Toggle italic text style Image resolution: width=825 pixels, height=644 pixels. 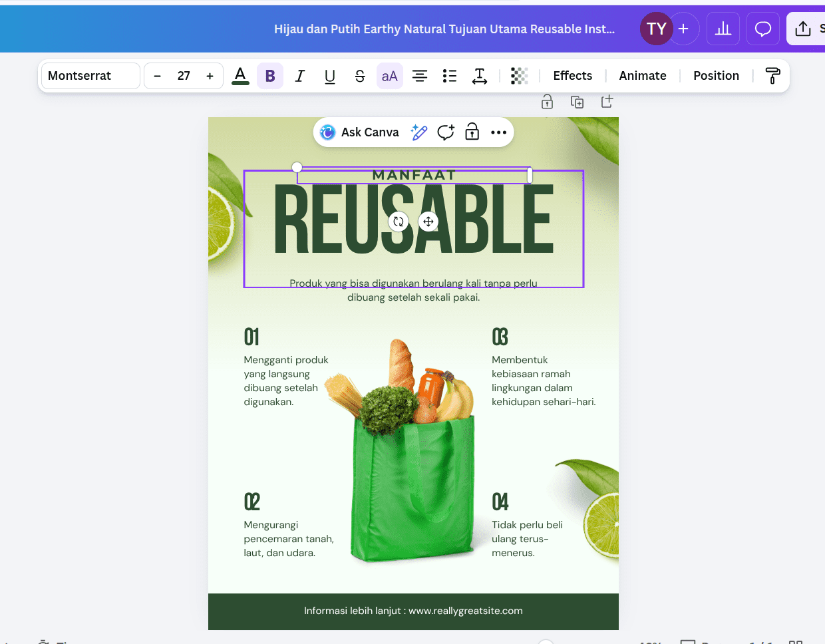coord(300,76)
